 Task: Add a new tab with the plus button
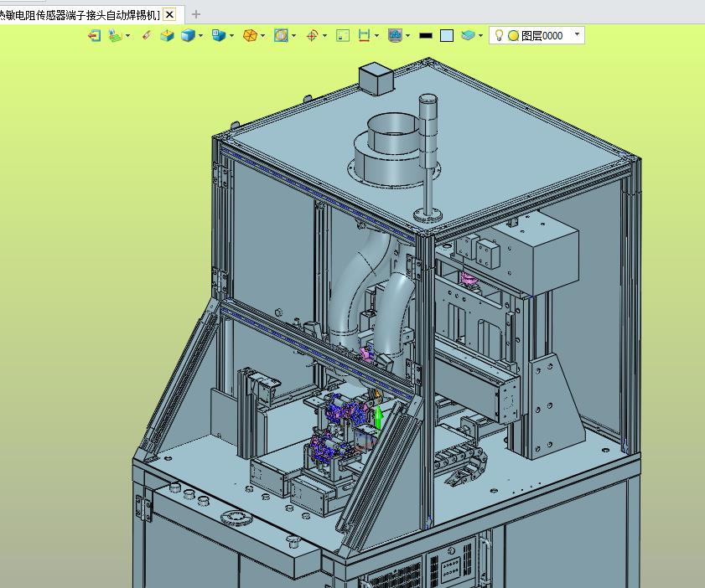(195, 14)
